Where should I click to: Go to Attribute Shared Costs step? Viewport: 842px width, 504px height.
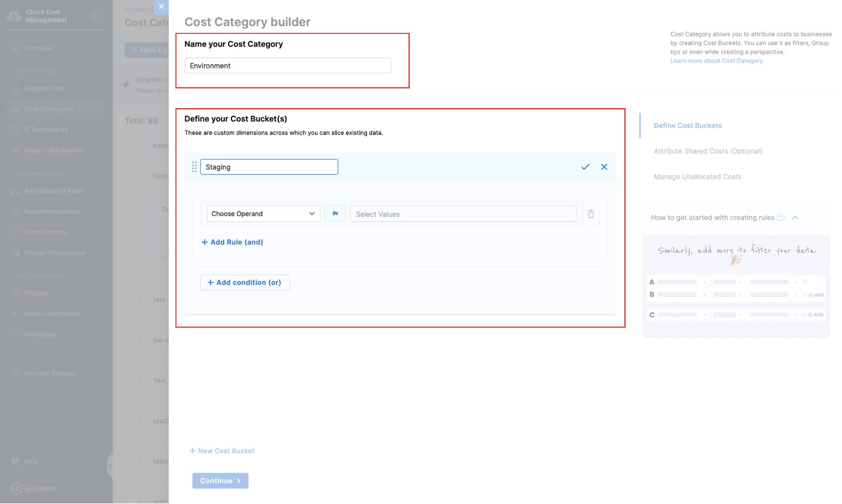707,151
